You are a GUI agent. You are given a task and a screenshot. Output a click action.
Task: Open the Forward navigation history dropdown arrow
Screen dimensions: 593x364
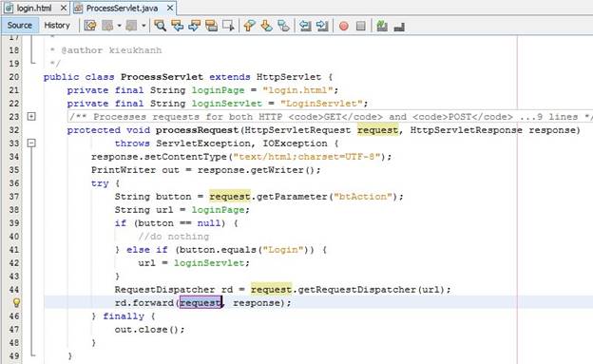(143, 26)
